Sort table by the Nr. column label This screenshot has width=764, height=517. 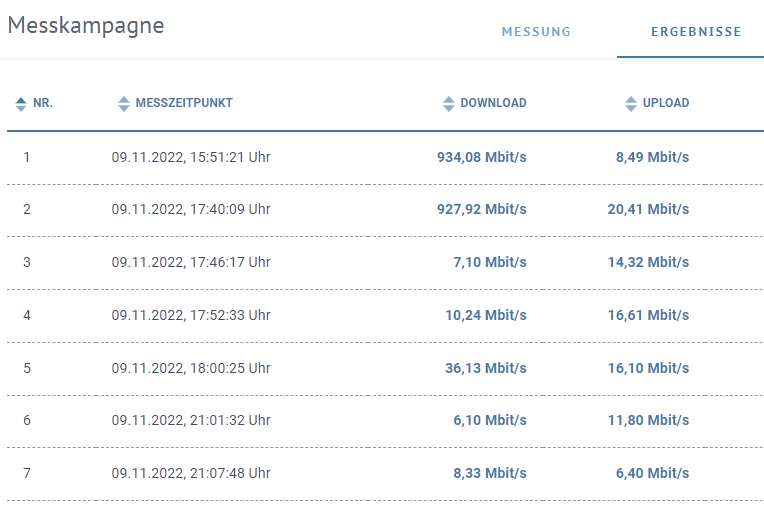click(43, 103)
